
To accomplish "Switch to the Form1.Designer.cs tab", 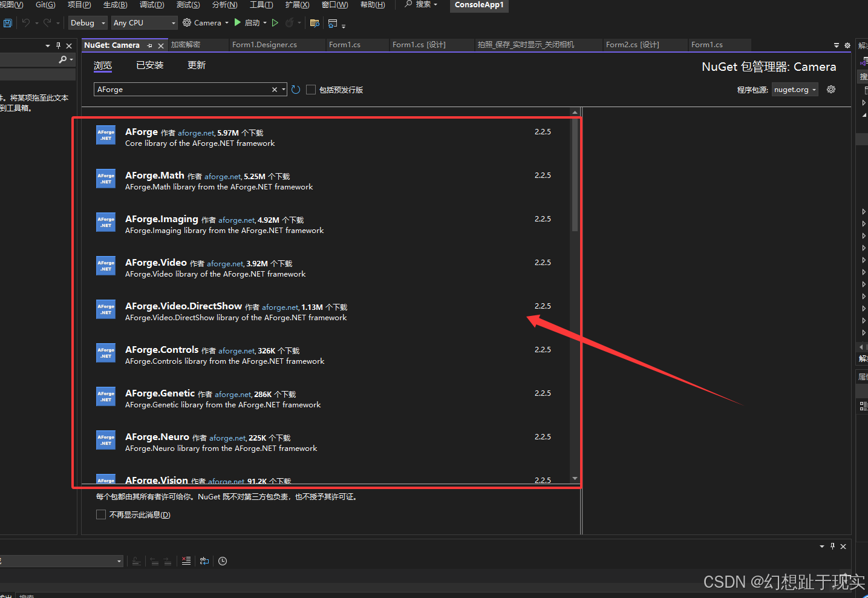I will (264, 45).
